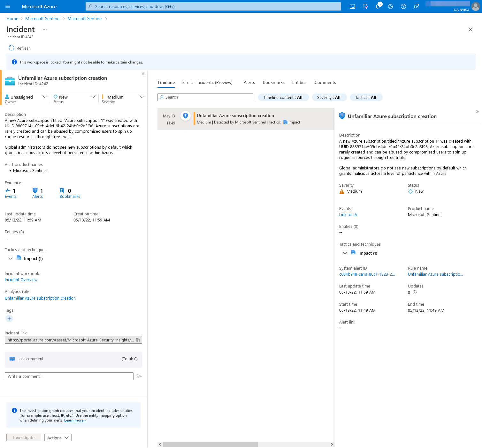The height and width of the screenshot is (448, 482).
Task: Switch to the Entities tab
Action: click(299, 82)
